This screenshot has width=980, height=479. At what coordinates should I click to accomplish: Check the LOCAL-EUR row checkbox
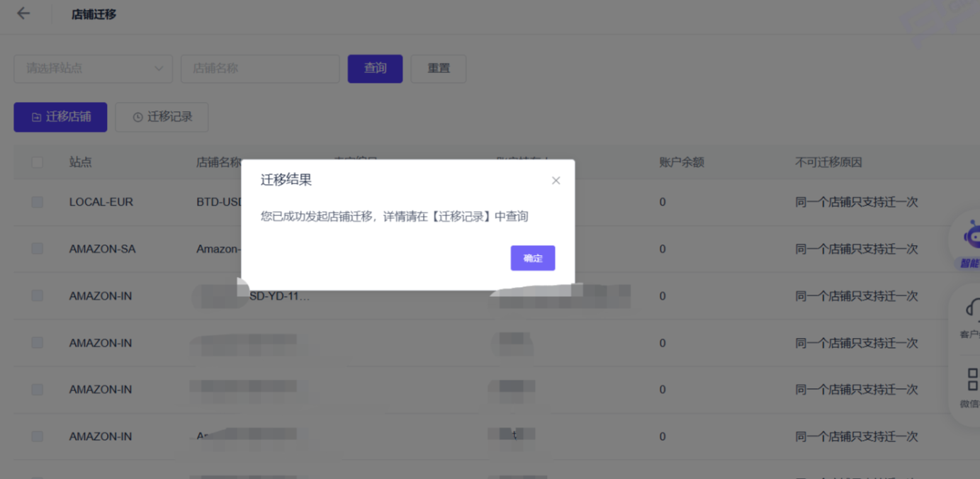tap(37, 202)
